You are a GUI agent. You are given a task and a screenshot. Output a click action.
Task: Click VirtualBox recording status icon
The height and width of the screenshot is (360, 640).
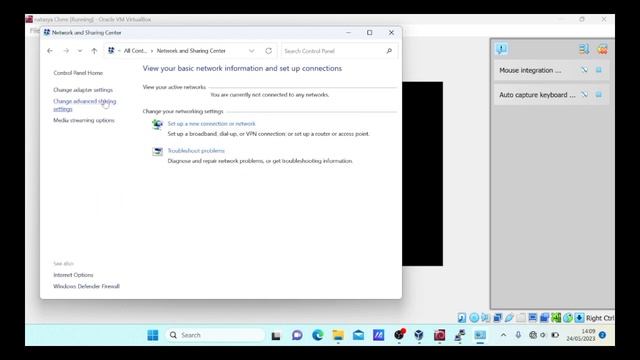pyautogui.click(x=544, y=318)
